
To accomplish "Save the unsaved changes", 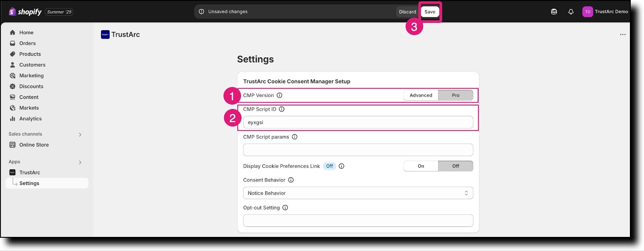I will [x=430, y=12].
